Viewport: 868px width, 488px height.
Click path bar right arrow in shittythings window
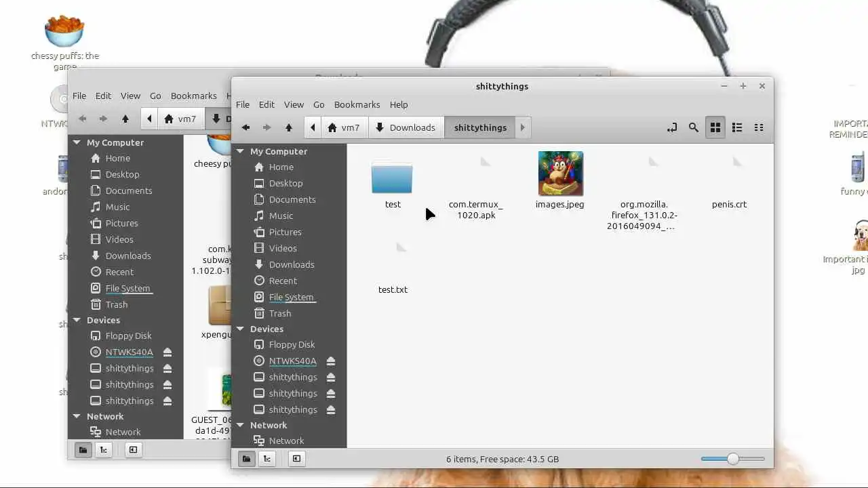pyautogui.click(x=522, y=127)
